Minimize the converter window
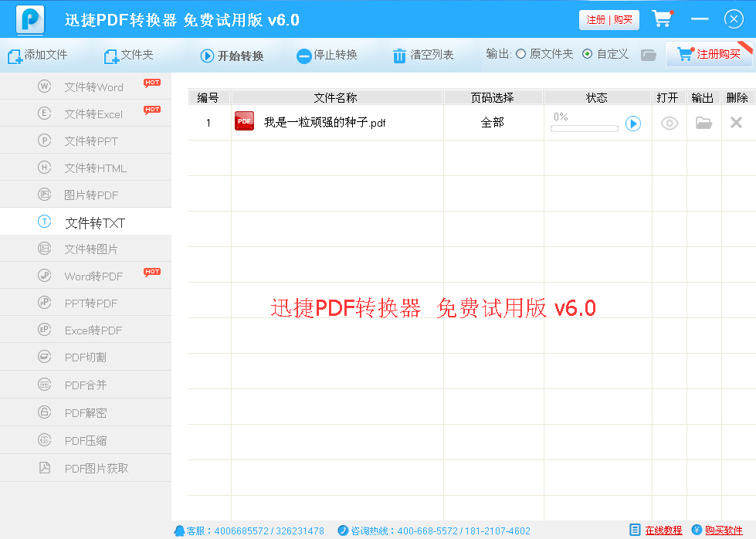 pos(700,19)
